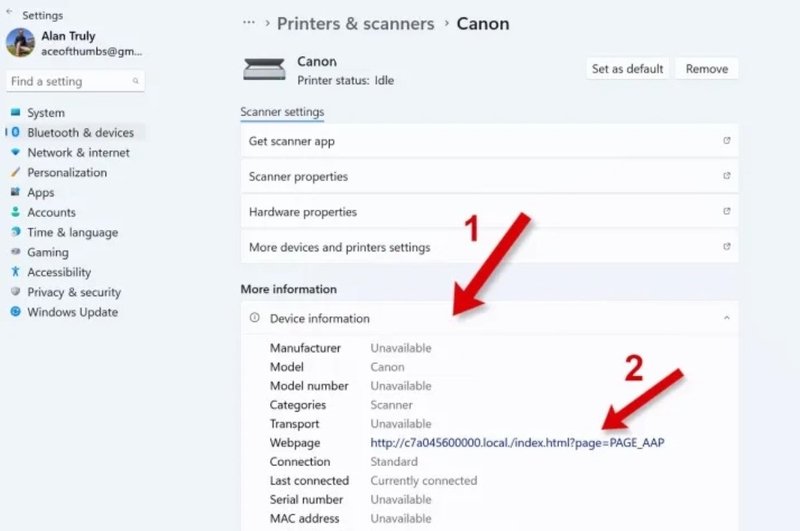Open the scanner Webpage link
This screenshot has height=531, width=800.
pyautogui.click(x=517, y=442)
